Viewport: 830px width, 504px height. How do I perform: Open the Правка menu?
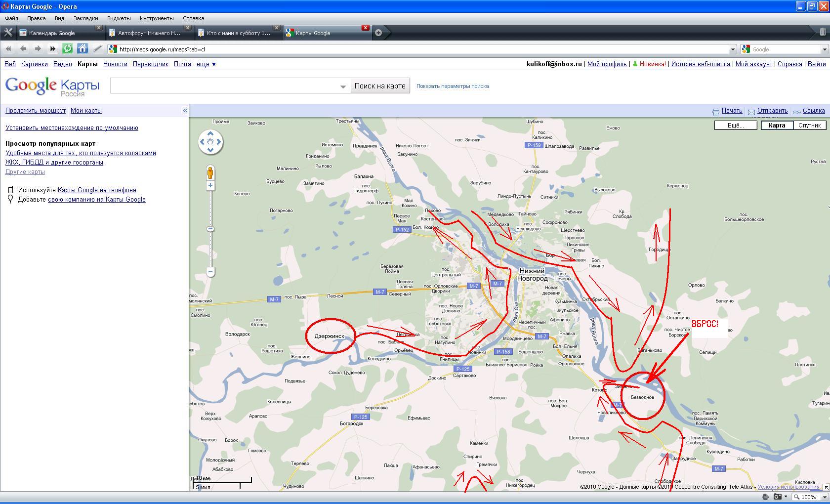(37, 18)
